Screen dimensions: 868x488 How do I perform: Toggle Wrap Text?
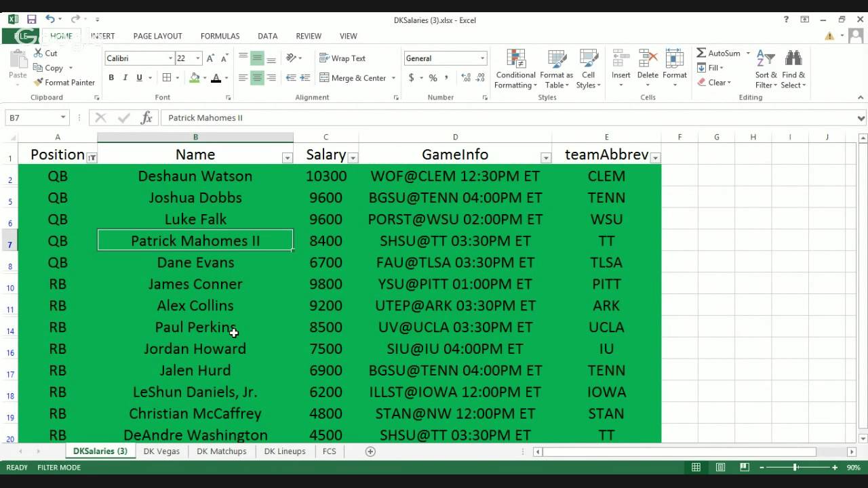click(342, 58)
